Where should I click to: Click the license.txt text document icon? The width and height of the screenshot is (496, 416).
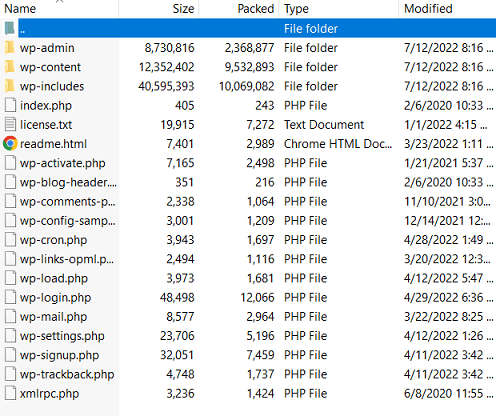pyautogui.click(x=10, y=125)
